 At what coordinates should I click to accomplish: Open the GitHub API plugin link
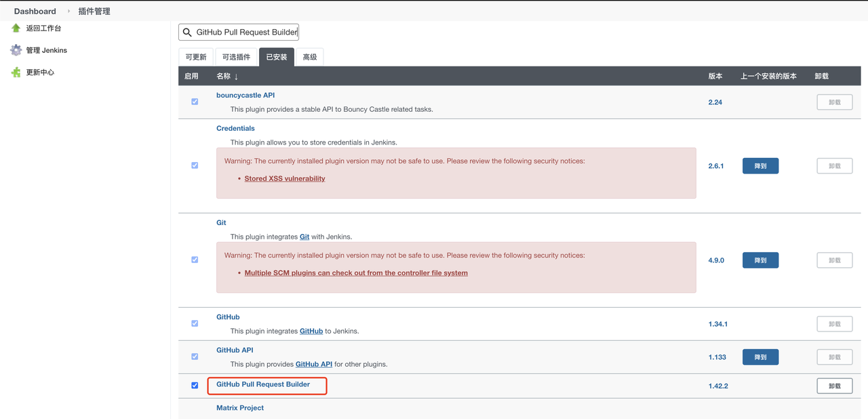(235, 350)
